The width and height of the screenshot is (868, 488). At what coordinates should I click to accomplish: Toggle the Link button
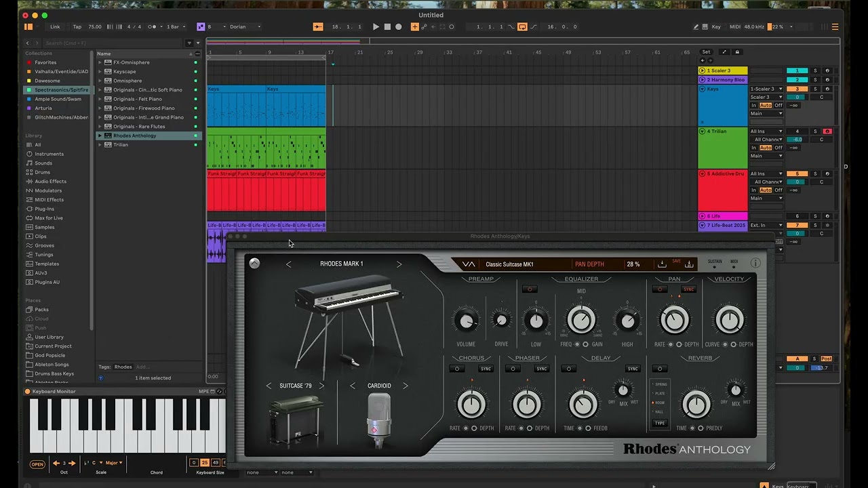55,26
